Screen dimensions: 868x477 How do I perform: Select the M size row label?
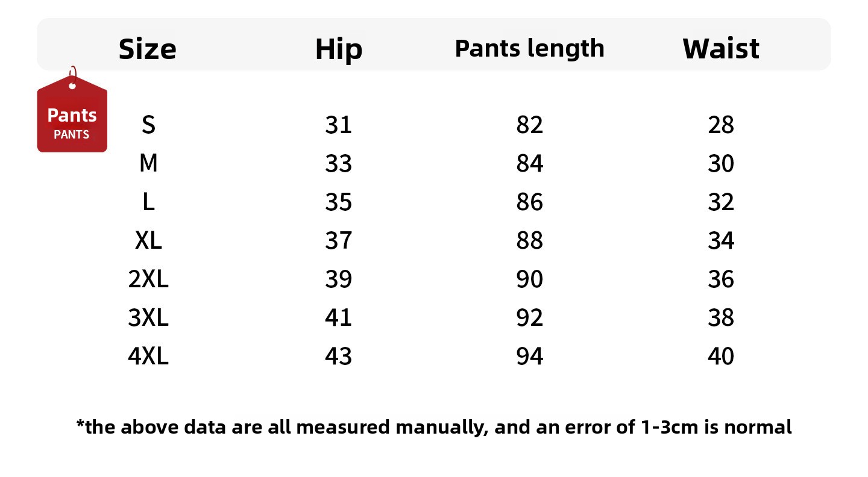pyautogui.click(x=148, y=164)
